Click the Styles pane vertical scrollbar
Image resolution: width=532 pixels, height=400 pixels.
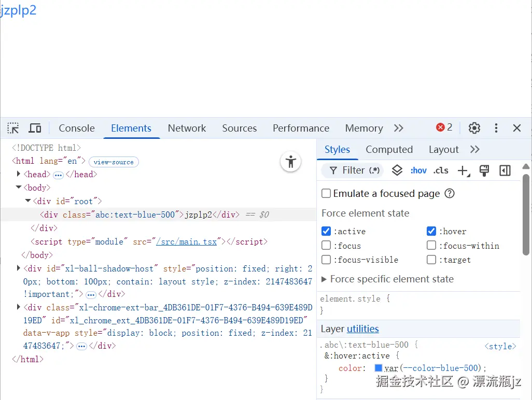pyautogui.click(x=526, y=215)
